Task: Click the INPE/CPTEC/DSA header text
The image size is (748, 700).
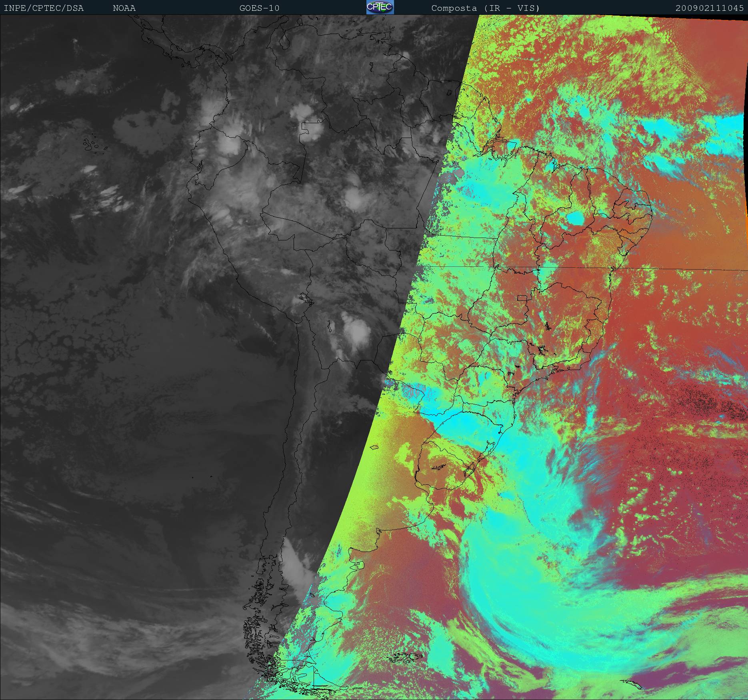Action: click(44, 8)
